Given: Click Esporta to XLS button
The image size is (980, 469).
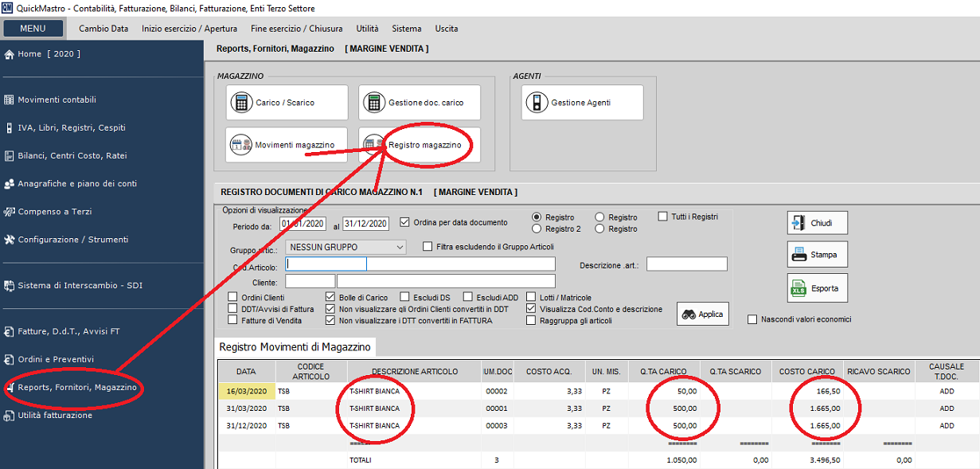Looking at the screenshot, I should pyautogui.click(x=818, y=288).
